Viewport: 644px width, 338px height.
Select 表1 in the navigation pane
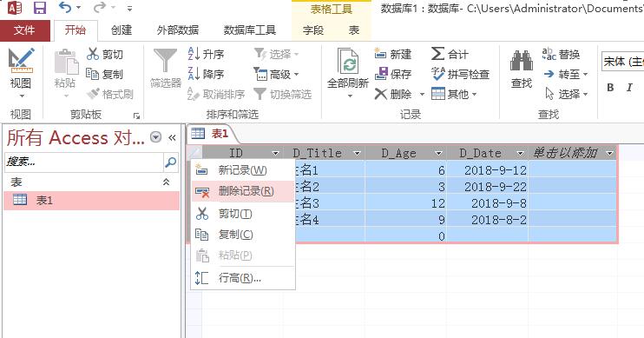92,201
